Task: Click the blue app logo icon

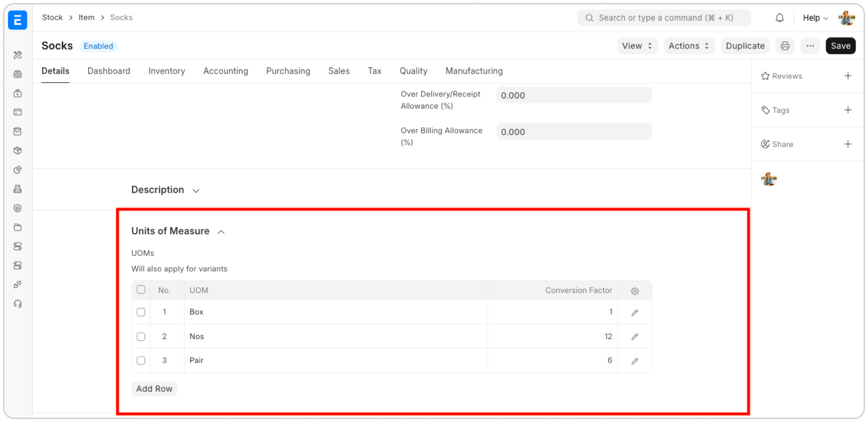Action: (17, 20)
